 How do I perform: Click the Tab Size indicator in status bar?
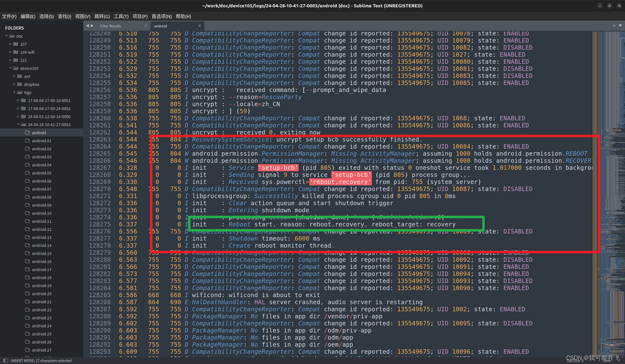click(575, 361)
